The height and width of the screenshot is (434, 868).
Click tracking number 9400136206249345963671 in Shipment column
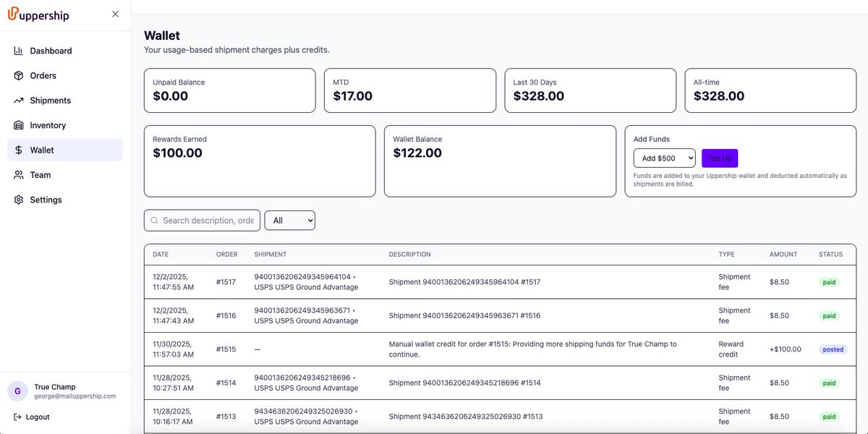tap(302, 310)
